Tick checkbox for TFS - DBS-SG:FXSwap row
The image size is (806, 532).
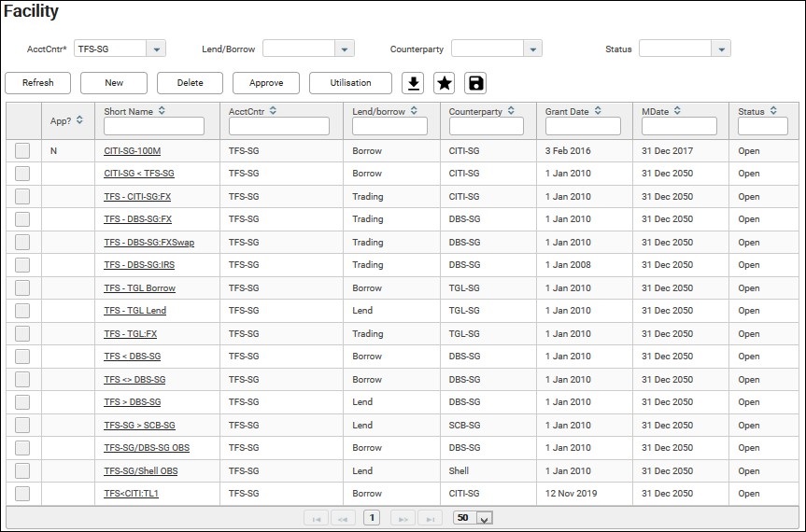(x=22, y=243)
